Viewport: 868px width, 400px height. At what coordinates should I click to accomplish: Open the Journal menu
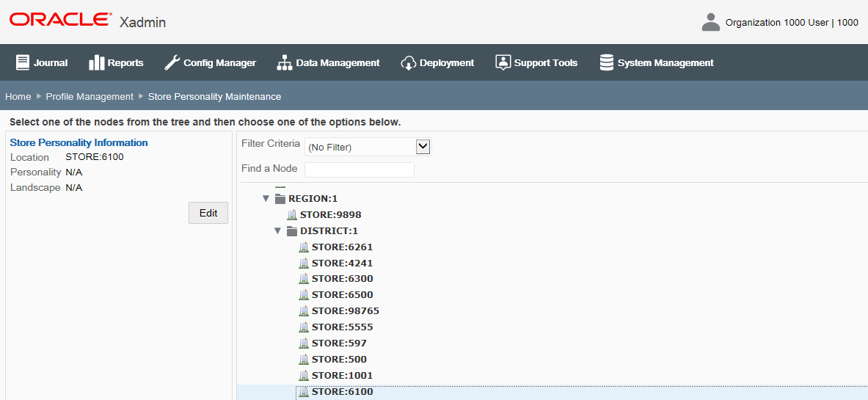point(42,62)
